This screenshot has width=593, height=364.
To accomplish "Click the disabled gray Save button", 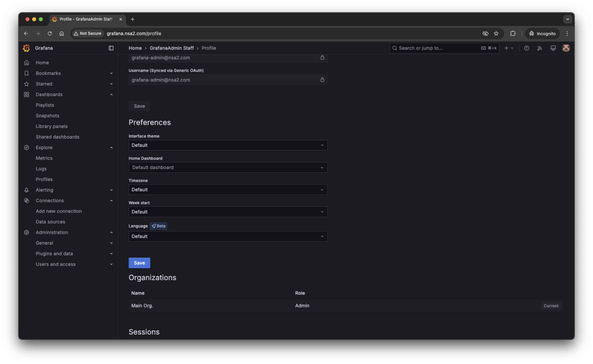I will (139, 106).
